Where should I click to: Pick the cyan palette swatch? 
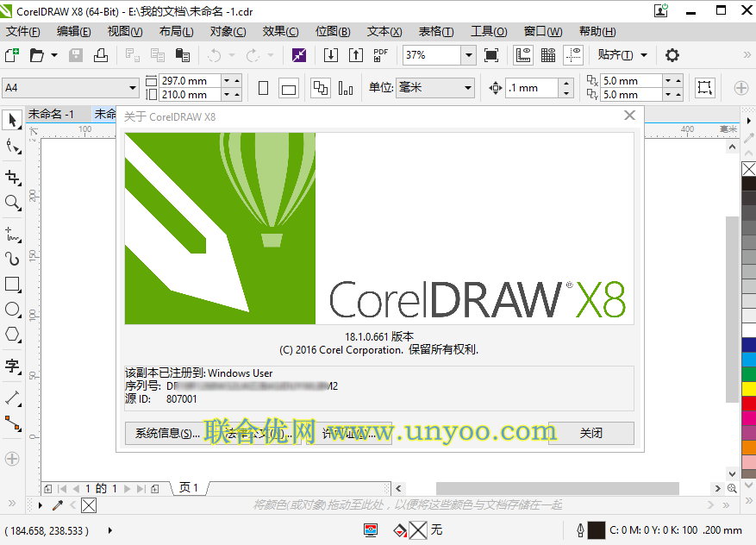749,360
